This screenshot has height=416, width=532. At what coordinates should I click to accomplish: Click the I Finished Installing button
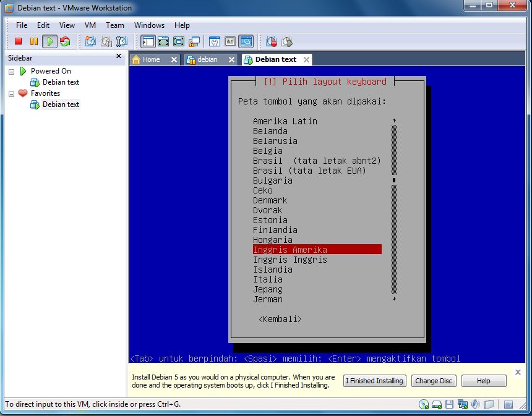pyautogui.click(x=375, y=381)
